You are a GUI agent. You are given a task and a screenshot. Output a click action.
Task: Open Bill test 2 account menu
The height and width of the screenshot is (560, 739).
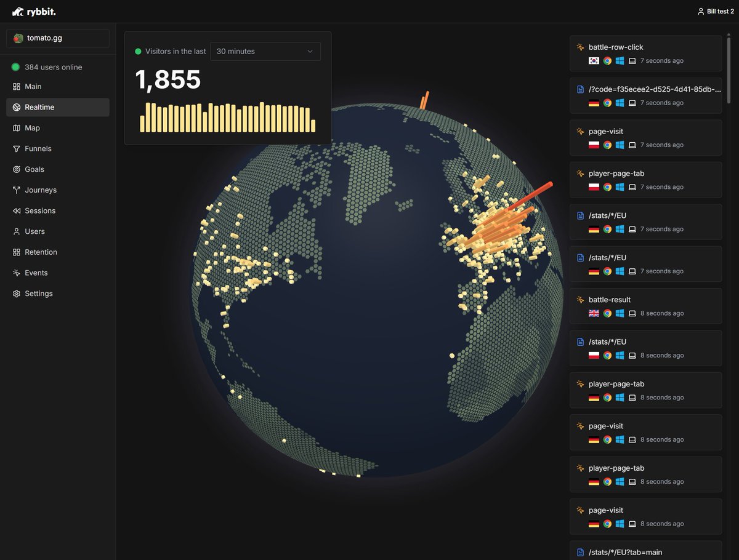coord(716,12)
